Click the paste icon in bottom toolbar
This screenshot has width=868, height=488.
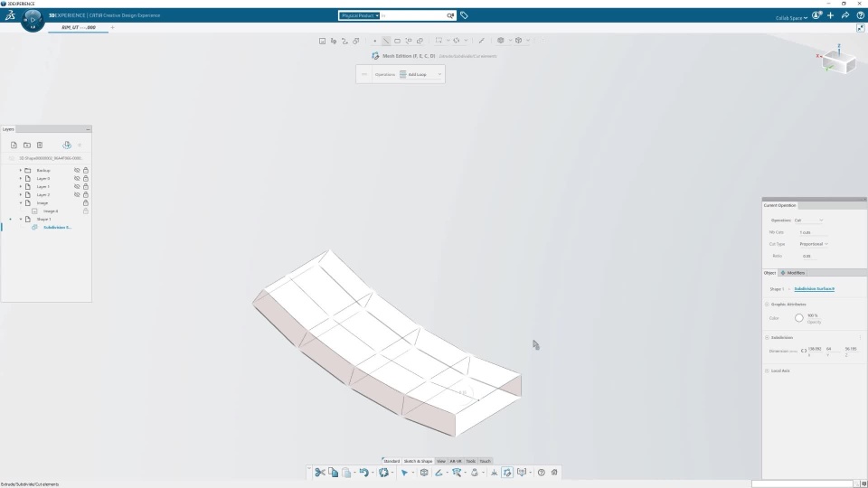(x=346, y=472)
